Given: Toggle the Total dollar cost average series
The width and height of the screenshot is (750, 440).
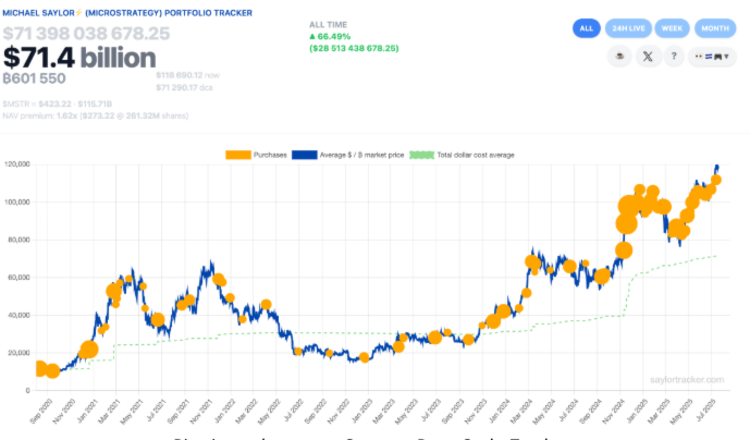Looking at the screenshot, I should pos(462,155).
